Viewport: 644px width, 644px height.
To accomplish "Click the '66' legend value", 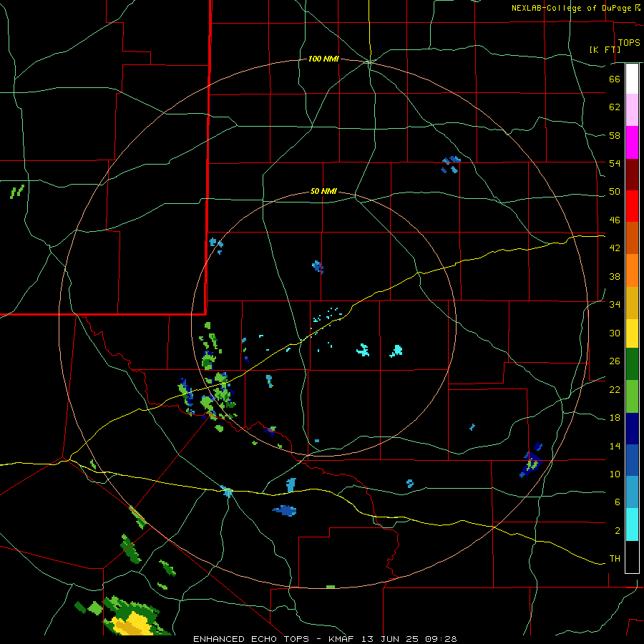I will (x=615, y=79).
